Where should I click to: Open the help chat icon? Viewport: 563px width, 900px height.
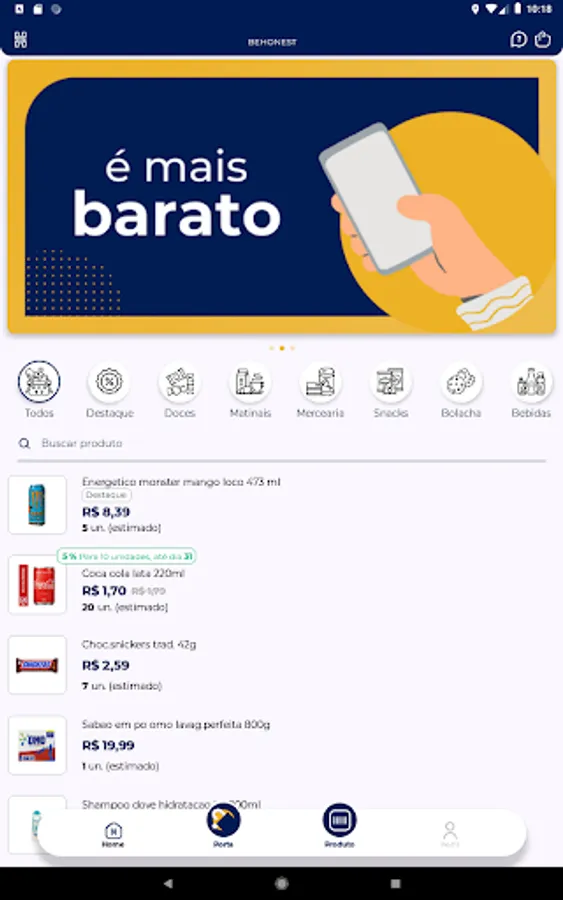(518, 40)
